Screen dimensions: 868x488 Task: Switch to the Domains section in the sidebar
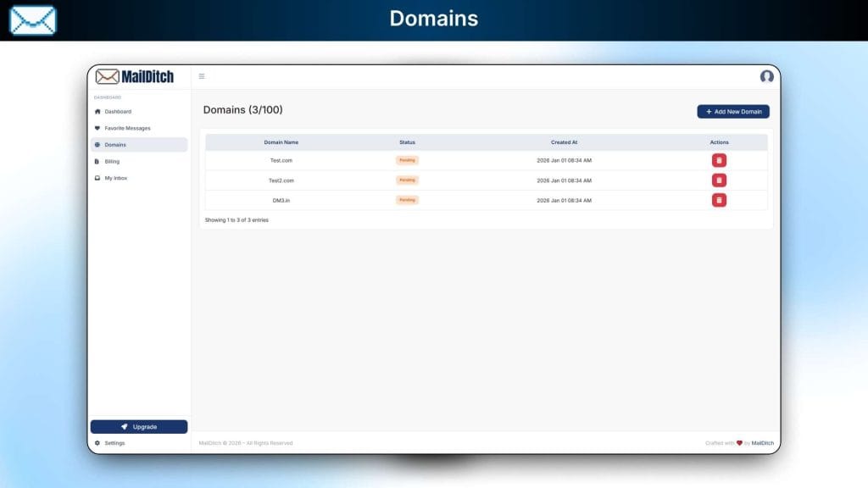(x=119, y=144)
